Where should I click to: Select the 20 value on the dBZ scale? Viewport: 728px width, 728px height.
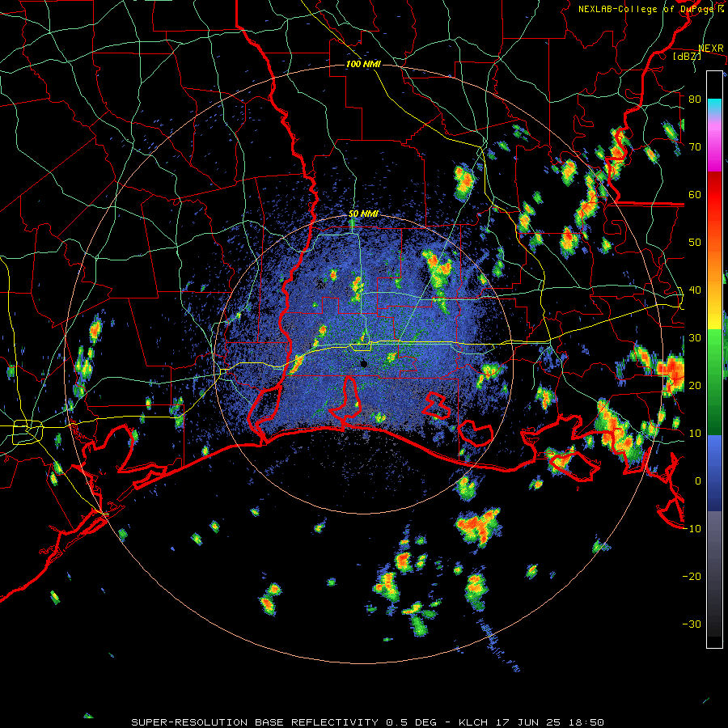tap(695, 385)
